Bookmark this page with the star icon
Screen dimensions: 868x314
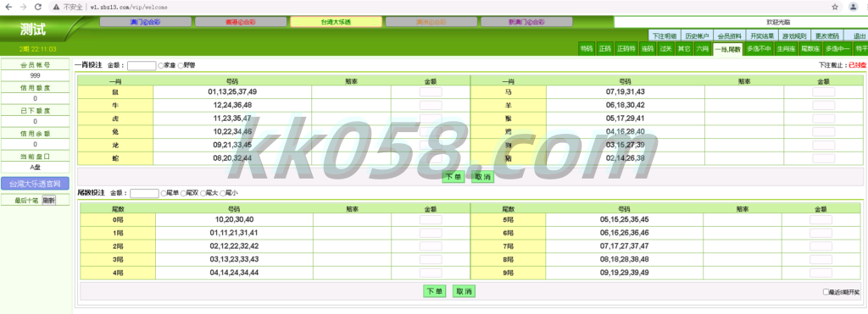[x=835, y=7]
